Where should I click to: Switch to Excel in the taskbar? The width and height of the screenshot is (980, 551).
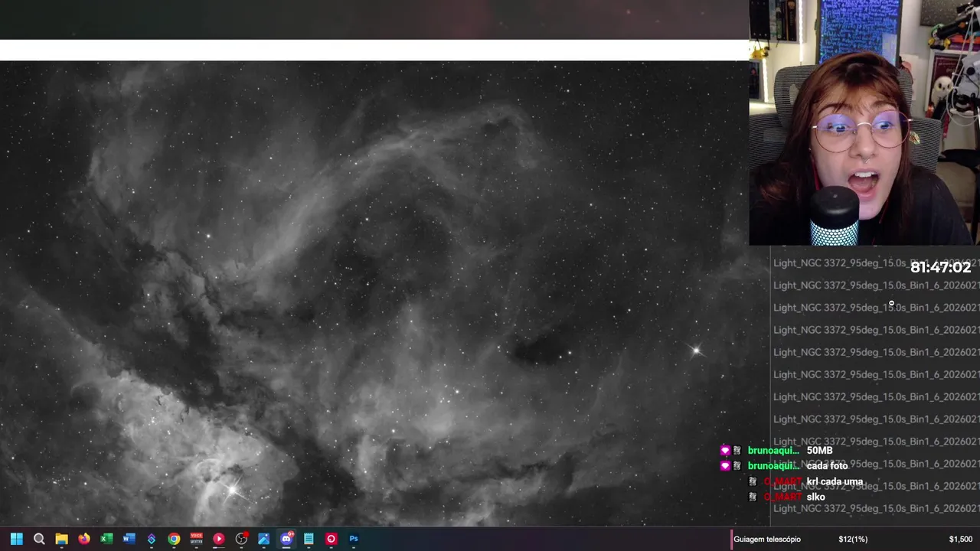click(x=106, y=539)
